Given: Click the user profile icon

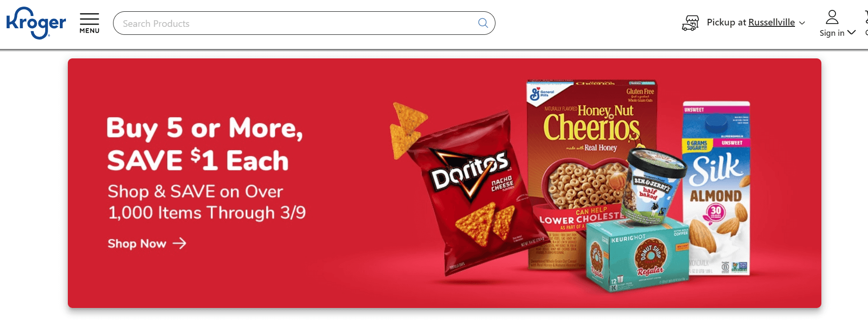Looking at the screenshot, I should coord(832,17).
